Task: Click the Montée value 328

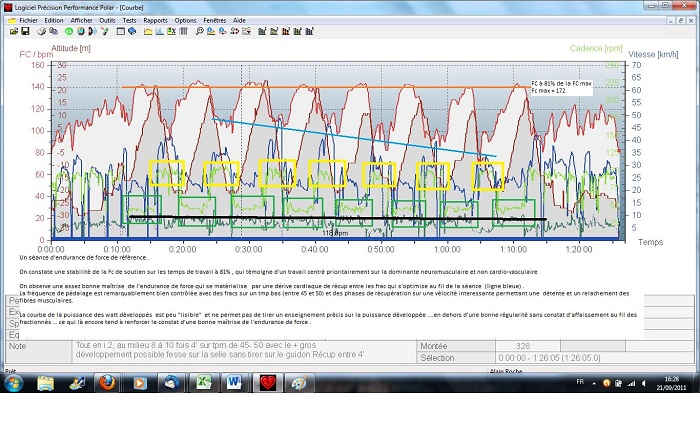Action: point(523,346)
